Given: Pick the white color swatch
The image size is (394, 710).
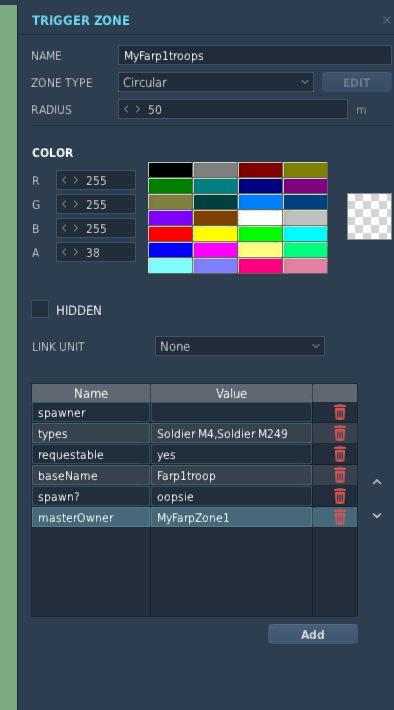Looking at the screenshot, I should pyautogui.click(x=260, y=218).
